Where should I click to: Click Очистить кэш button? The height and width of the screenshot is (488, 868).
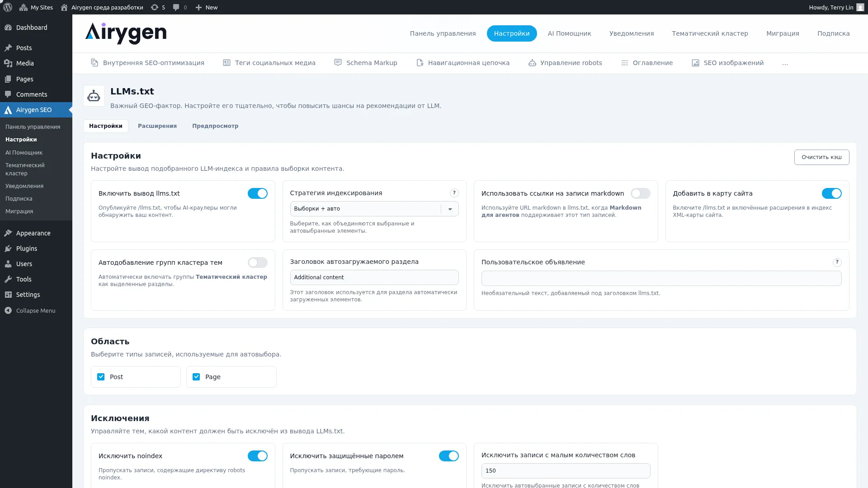click(x=821, y=157)
